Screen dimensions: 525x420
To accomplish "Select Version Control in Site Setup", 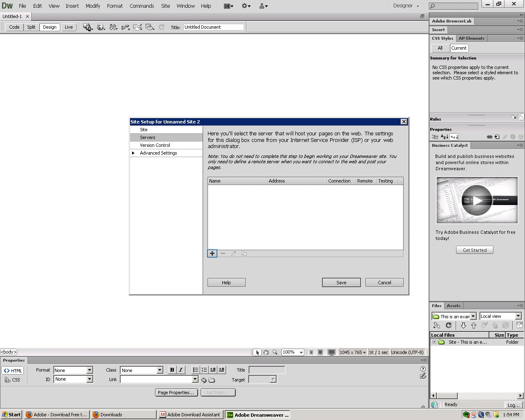I will click(166, 145).
